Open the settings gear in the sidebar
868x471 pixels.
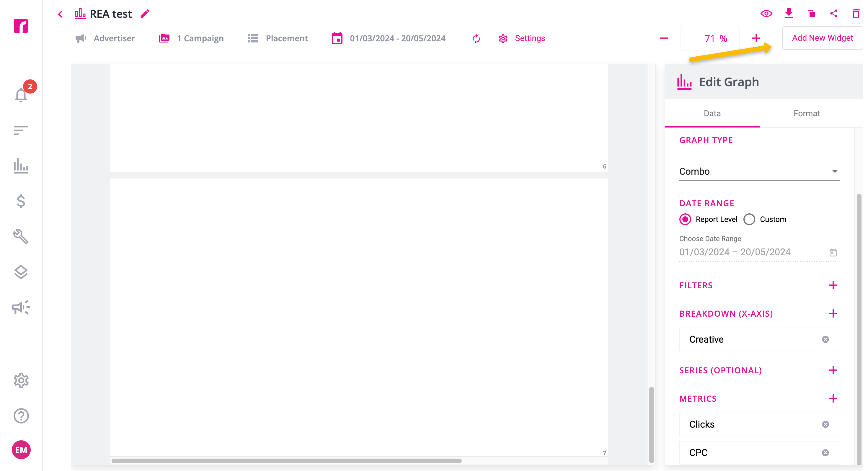pyautogui.click(x=21, y=380)
